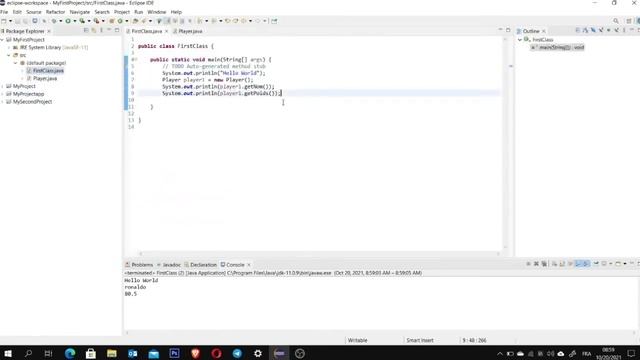Open Microsoft Edge from taskbar

[x=70, y=353]
